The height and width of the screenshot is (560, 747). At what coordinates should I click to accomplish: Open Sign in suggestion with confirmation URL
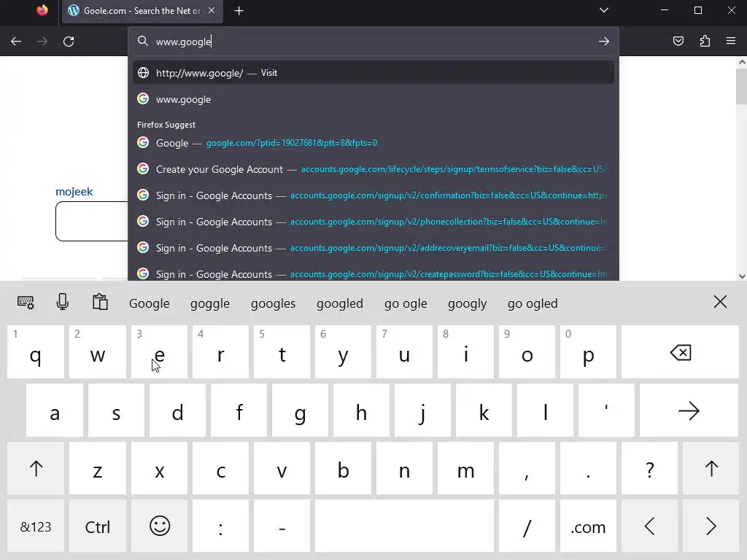click(373, 195)
